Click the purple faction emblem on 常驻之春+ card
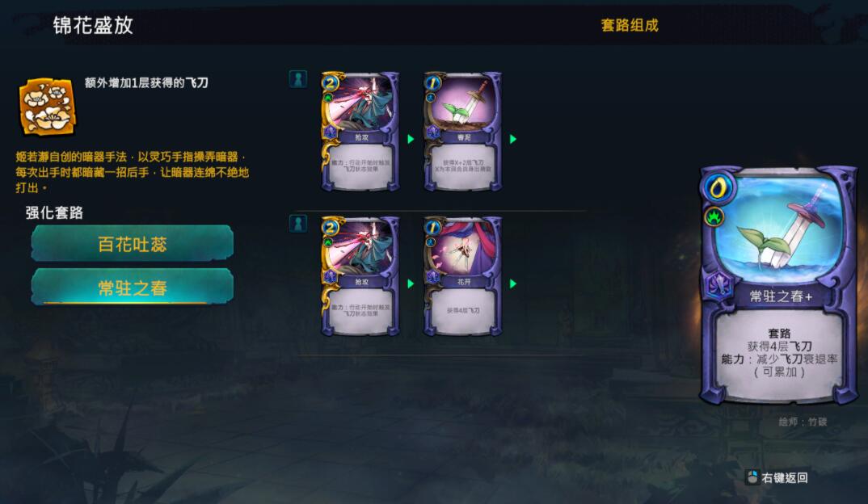Viewport: 868px width, 504px height. click(x=718, y=287)
